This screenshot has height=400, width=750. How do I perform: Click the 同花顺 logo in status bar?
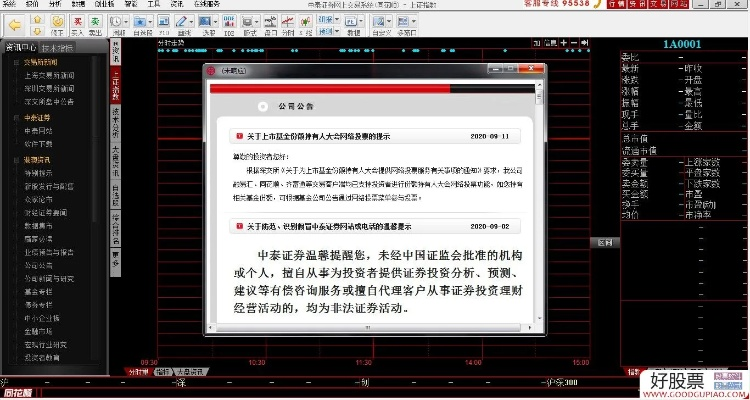coord(20,393)
